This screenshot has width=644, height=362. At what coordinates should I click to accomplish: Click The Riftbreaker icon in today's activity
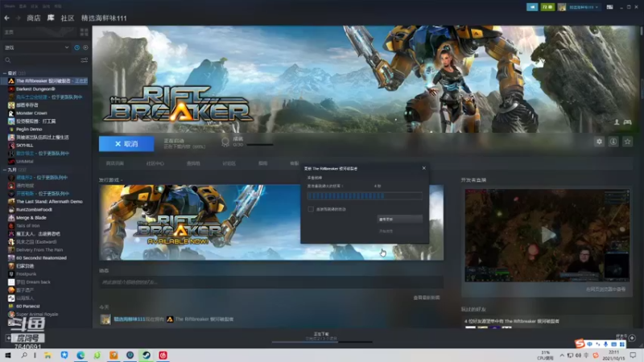(x=170, y=319)
